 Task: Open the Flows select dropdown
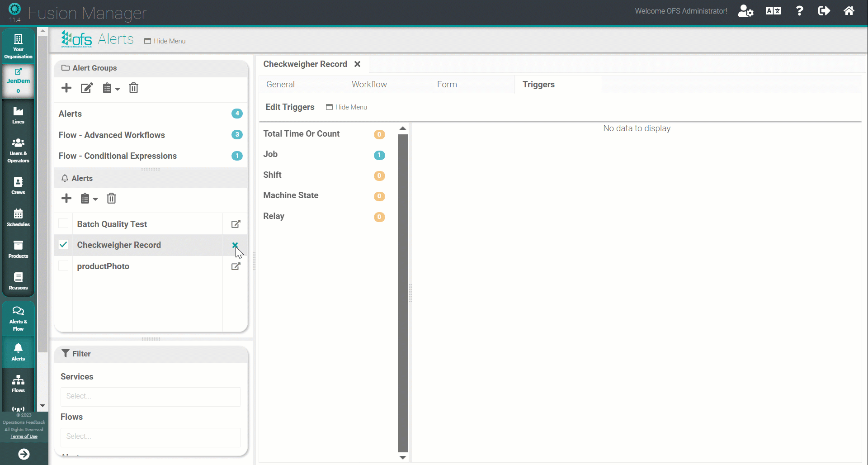[x=151, y=437]
